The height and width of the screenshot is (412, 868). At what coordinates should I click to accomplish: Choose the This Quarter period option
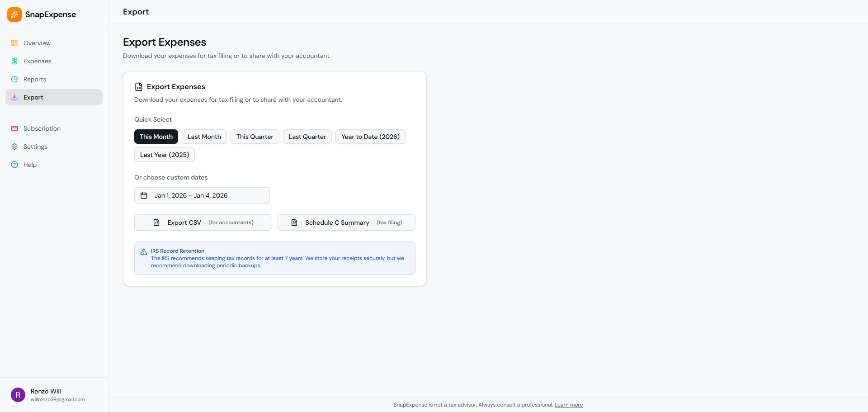pyautogui.click(x=255, y=137)
